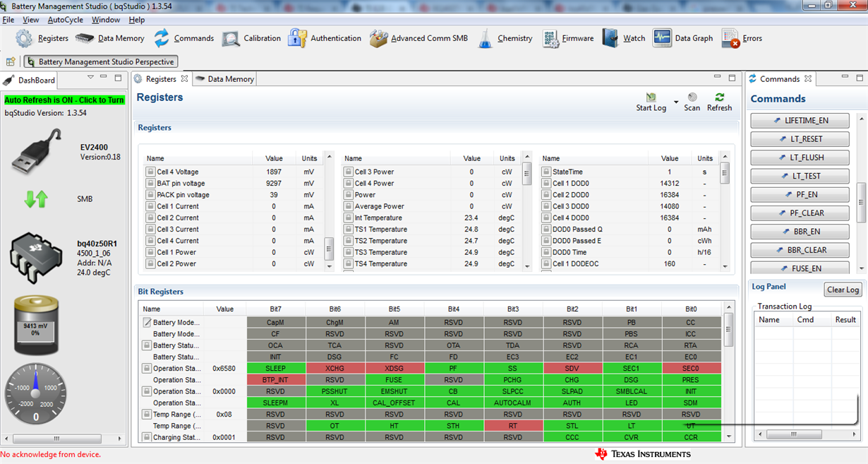Open the View menu
The height and width of the screenshot is (464, 868).
[31, 20]
